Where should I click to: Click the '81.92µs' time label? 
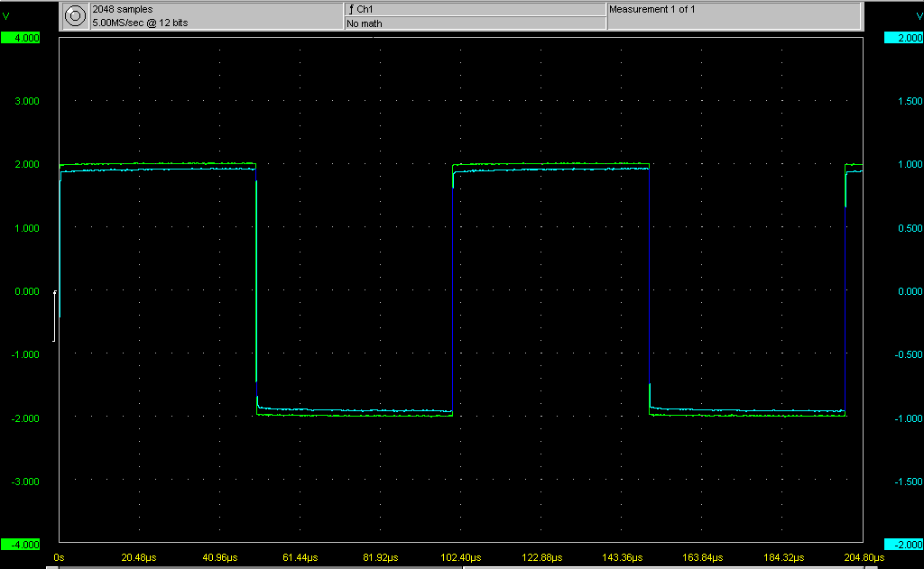point(381,557)
